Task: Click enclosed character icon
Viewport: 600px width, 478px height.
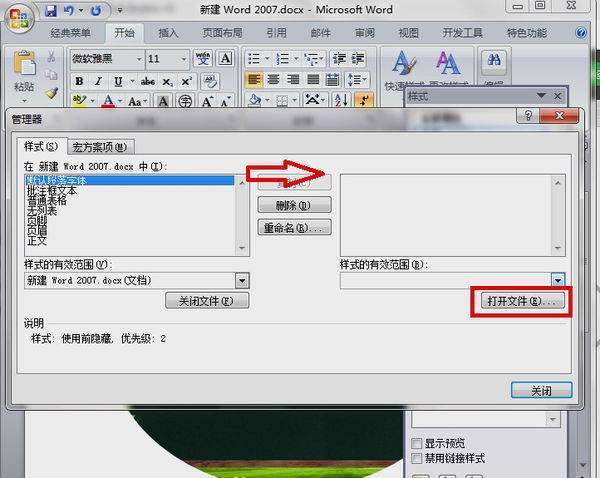Action: click(x=185, y=101)
